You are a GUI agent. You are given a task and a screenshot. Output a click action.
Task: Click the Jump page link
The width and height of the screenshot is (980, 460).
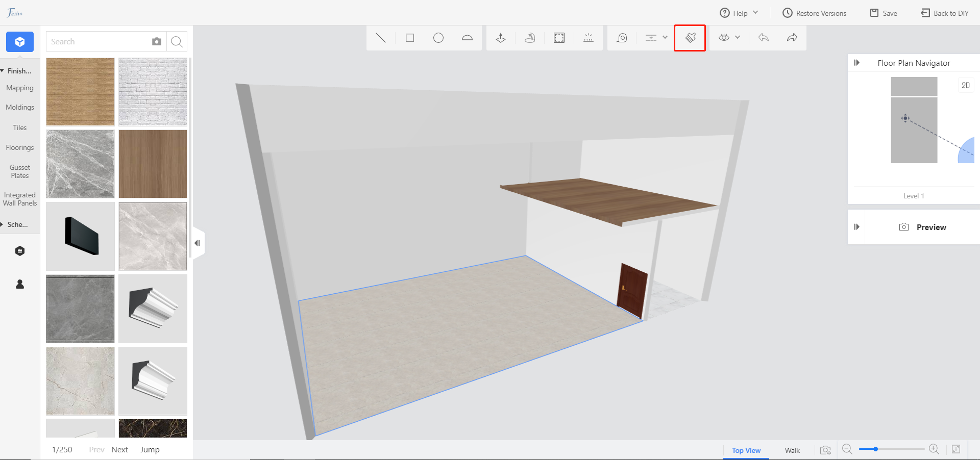click(150, 449)
